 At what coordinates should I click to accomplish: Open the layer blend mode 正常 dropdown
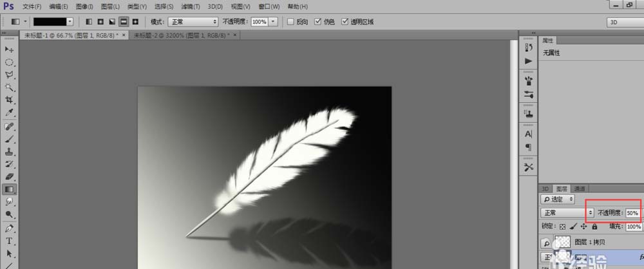[x=567, y=213]
